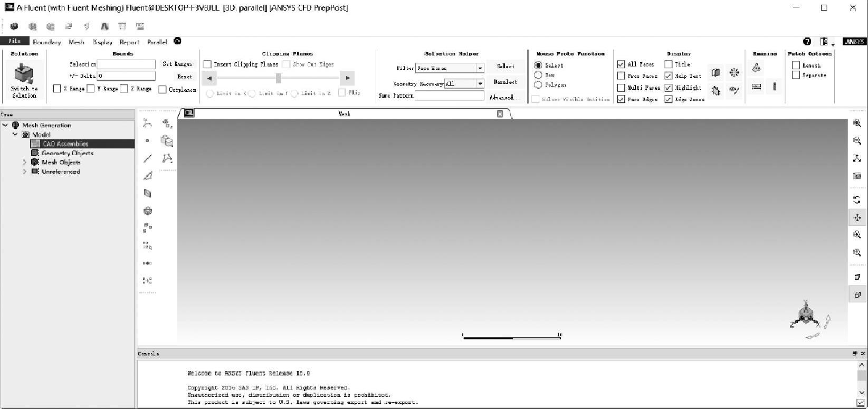Collapse the Mesh Generation tree node
Image resolution: width=868 pixels, height=409 pixels.
[5, 125]
